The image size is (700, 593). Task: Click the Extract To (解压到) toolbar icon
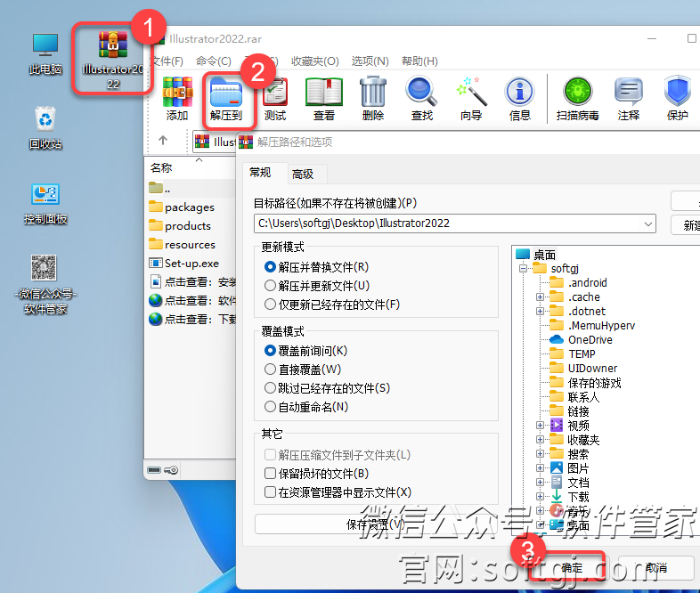click(x=226, y=92)
